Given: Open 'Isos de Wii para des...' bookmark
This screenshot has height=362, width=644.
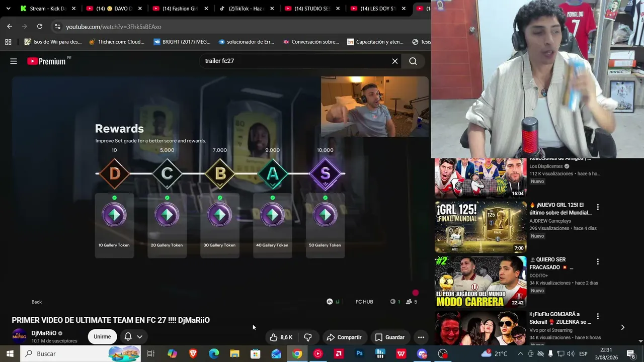Looking at the screenshot, I should point(53,42).
